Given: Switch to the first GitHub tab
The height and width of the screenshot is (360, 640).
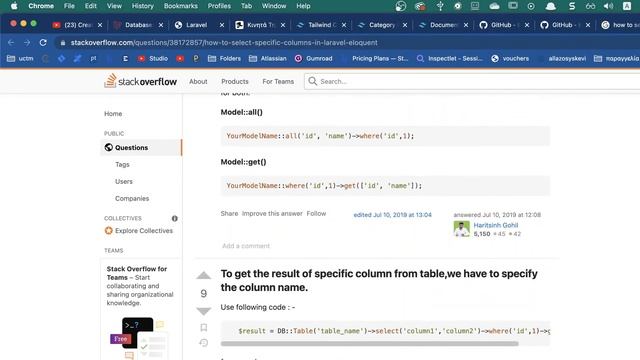Looking at the screenshot, I should point(500,25).
